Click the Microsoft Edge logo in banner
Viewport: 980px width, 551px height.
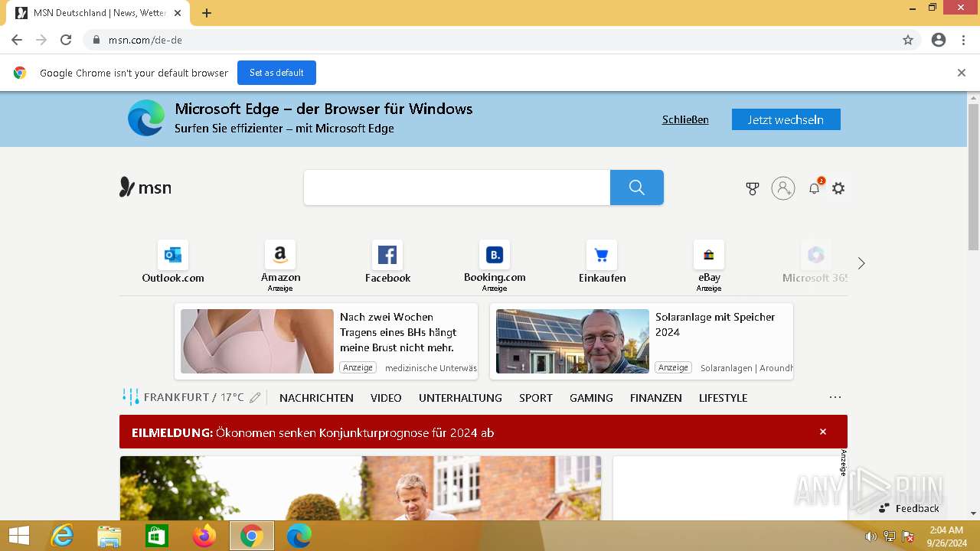tap(146, 119)
